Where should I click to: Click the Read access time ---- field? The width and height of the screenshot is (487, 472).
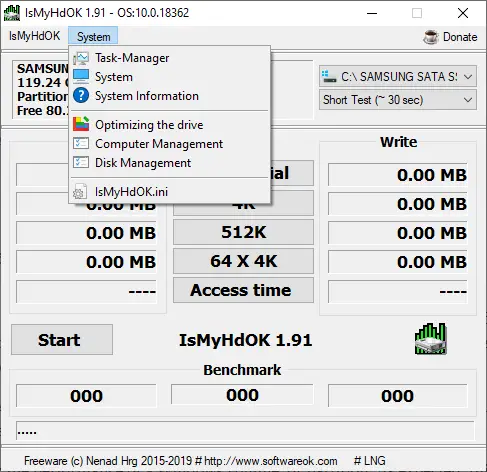coord(86,292)
